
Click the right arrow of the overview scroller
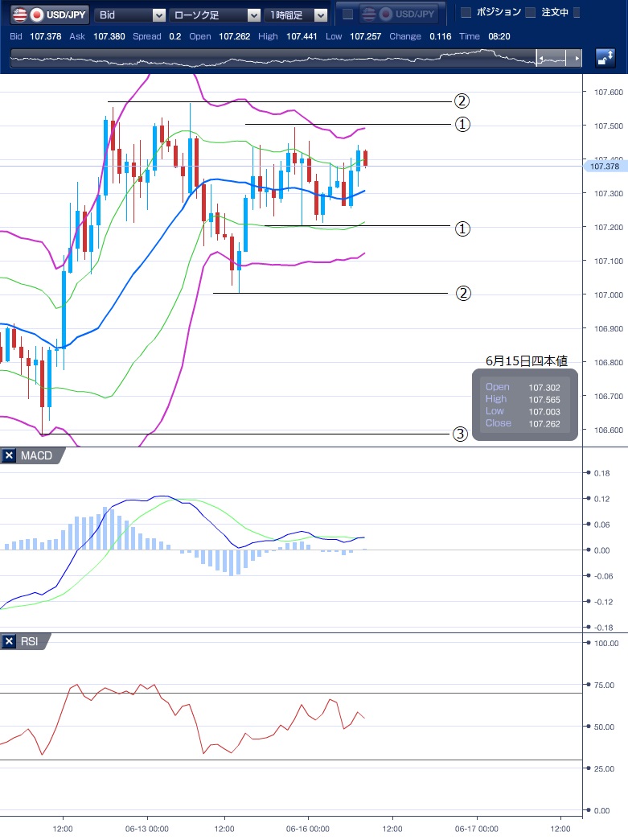click(575, 59)
